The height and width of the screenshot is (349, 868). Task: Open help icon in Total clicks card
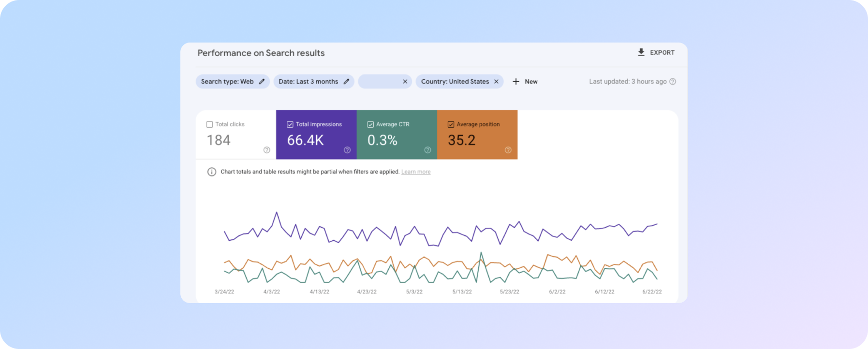tap(266, 150)
